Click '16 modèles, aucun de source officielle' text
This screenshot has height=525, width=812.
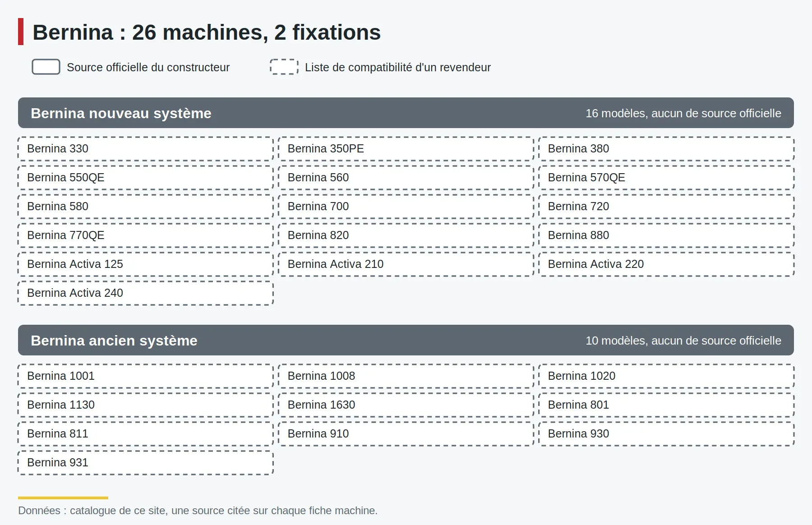click(x=683, y=113)
